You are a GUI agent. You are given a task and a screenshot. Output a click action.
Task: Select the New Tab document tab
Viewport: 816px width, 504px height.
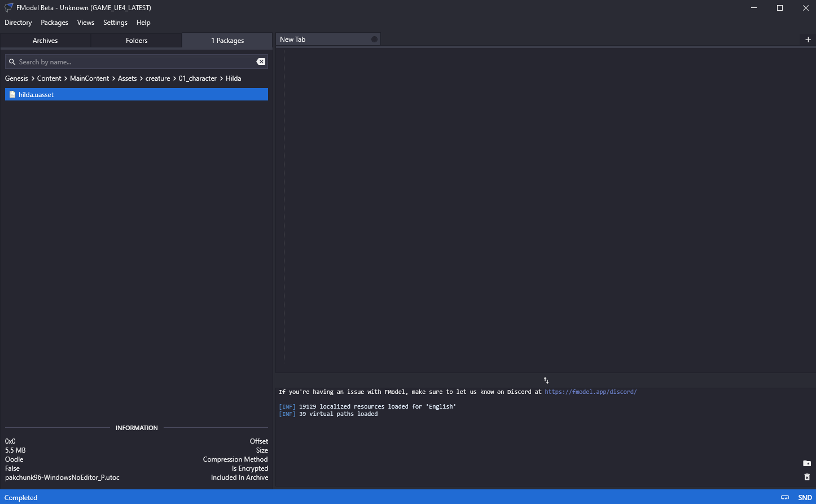click(x=328, y=40)
